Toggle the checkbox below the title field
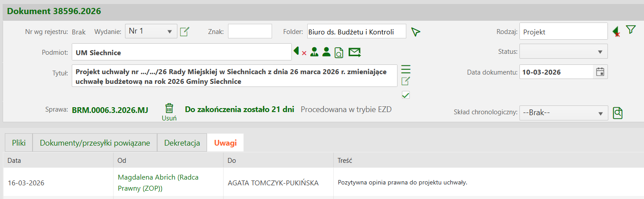Screen dimensions: 644x199 point(406,95)
